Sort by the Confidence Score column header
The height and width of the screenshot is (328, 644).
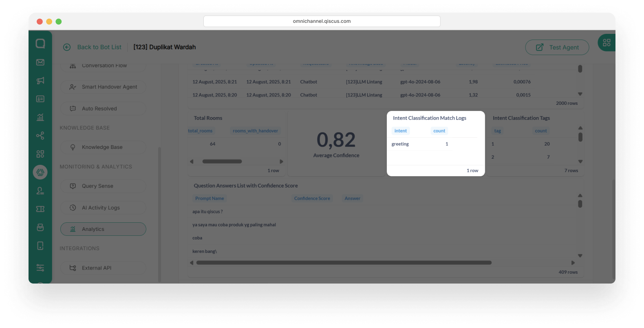coord(312,198)
